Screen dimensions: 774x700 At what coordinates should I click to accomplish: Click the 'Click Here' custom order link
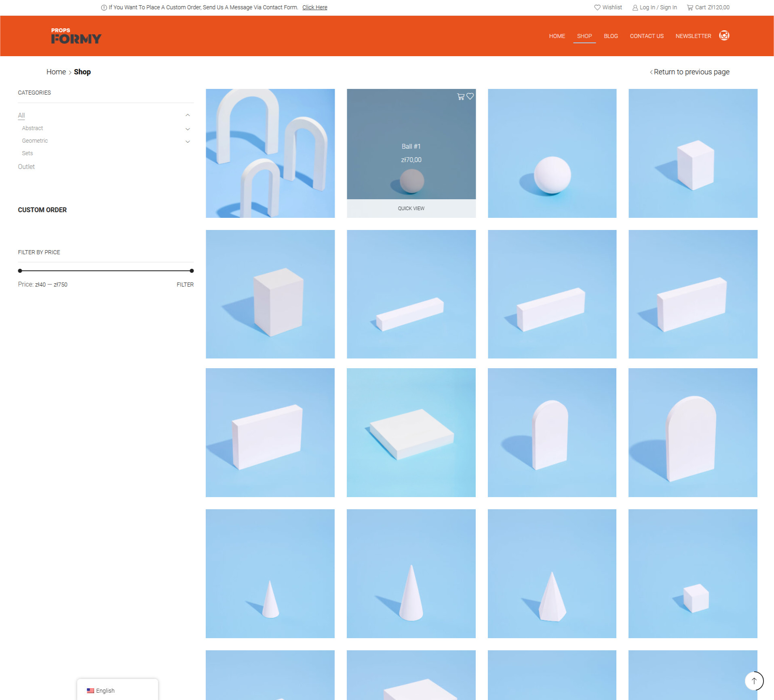[x=314, y=7]
